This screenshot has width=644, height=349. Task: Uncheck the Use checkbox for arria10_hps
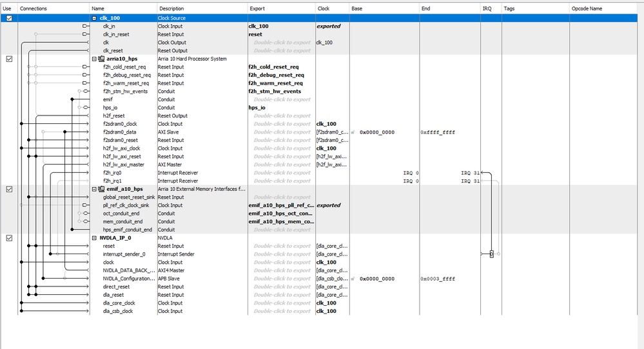(x=9, y=59)
